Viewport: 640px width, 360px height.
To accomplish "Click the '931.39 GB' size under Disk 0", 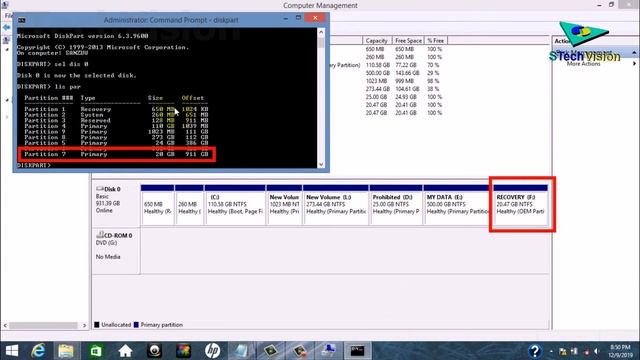I will click(108, 203).
